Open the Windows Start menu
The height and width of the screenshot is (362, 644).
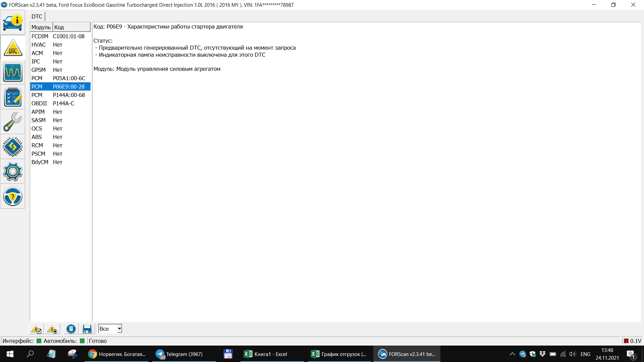click(x=10, y=354)
